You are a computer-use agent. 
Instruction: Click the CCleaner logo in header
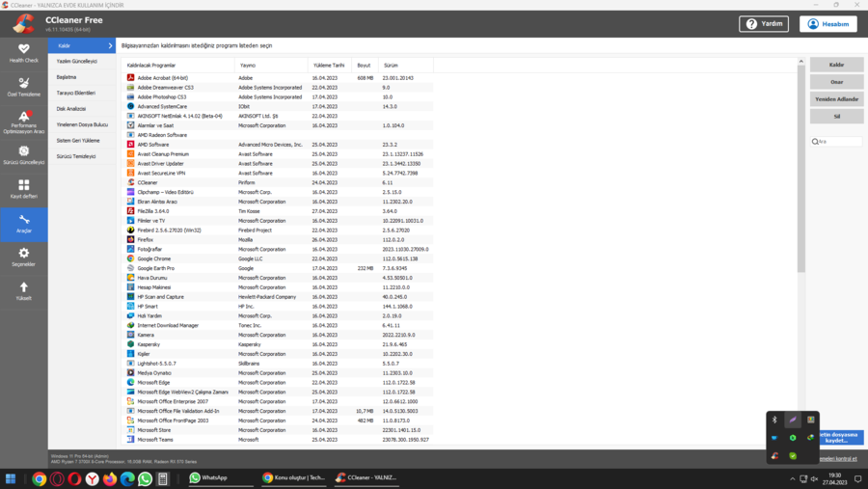click(24, 24)
